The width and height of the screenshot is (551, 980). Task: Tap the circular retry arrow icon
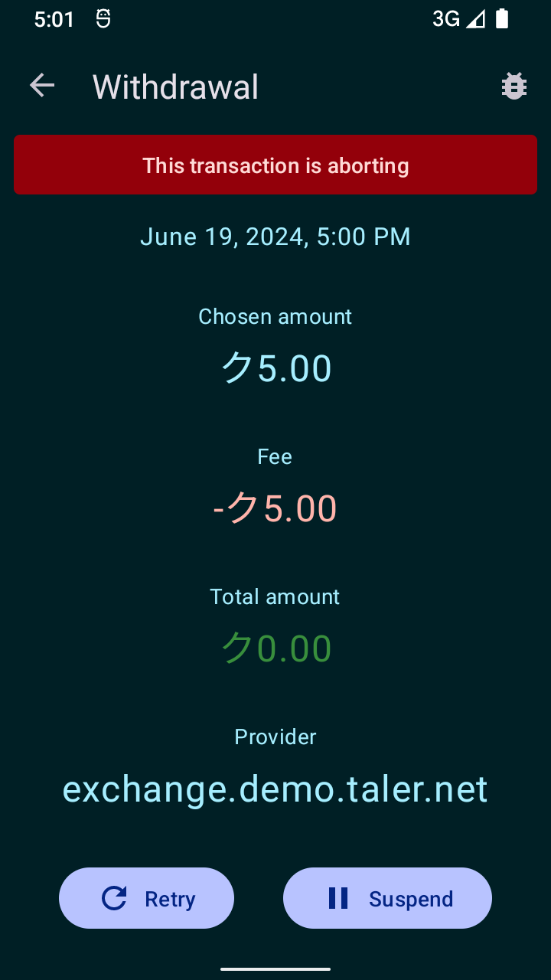tap(114, 898)
